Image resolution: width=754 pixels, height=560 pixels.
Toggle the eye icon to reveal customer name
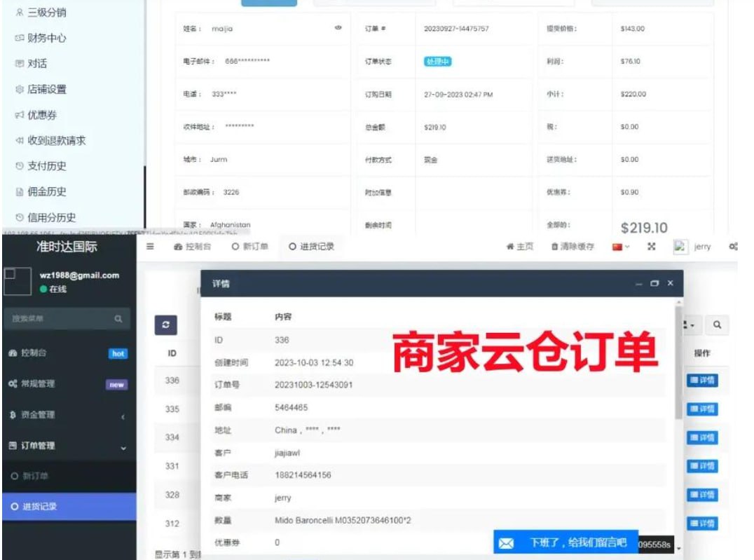(338, 28)
